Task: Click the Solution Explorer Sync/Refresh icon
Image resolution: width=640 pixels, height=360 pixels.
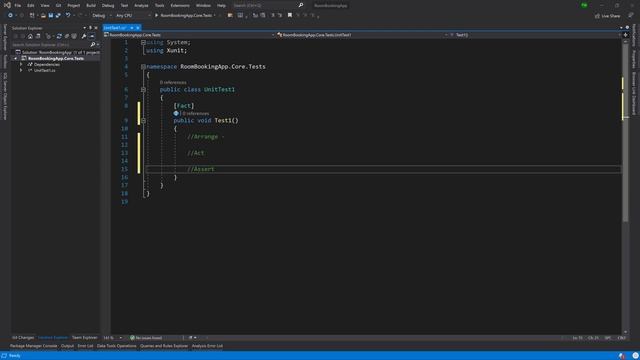Action: (x=59, y=36)
